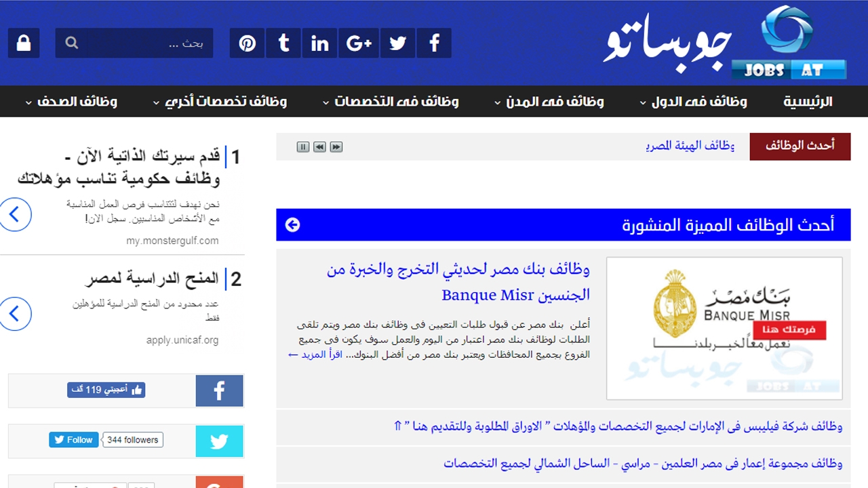Image resolution: width=868 pixels, height=488 pixels.
Task: Open the Facebook icon in the header
Action: [x=435, y=43]
